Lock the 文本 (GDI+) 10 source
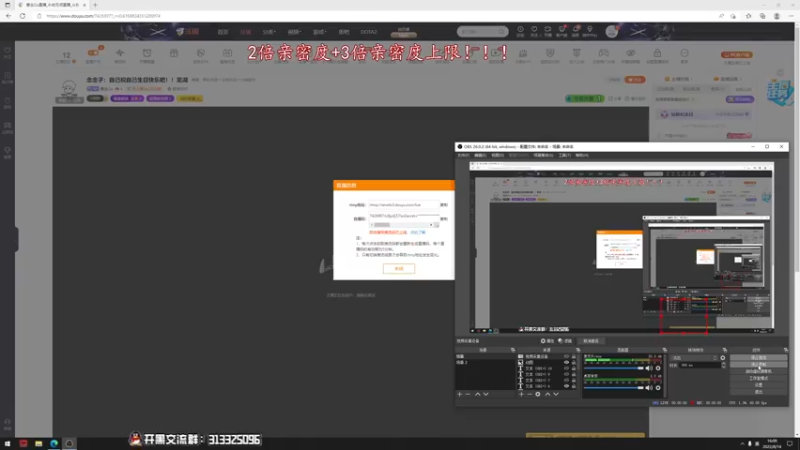Viewport: 800px width, 450px height. coord(574,368)
